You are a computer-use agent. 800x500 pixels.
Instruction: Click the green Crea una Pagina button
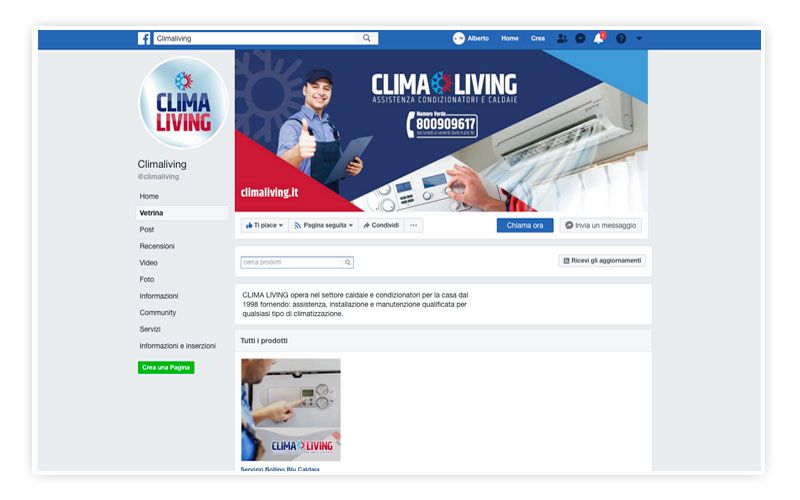[166, 367]
